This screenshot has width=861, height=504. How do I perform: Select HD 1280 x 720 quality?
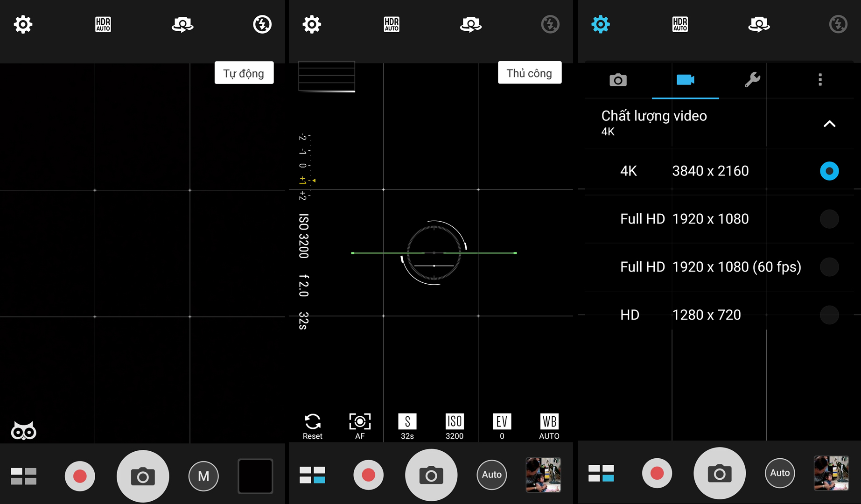pos(829,315)
